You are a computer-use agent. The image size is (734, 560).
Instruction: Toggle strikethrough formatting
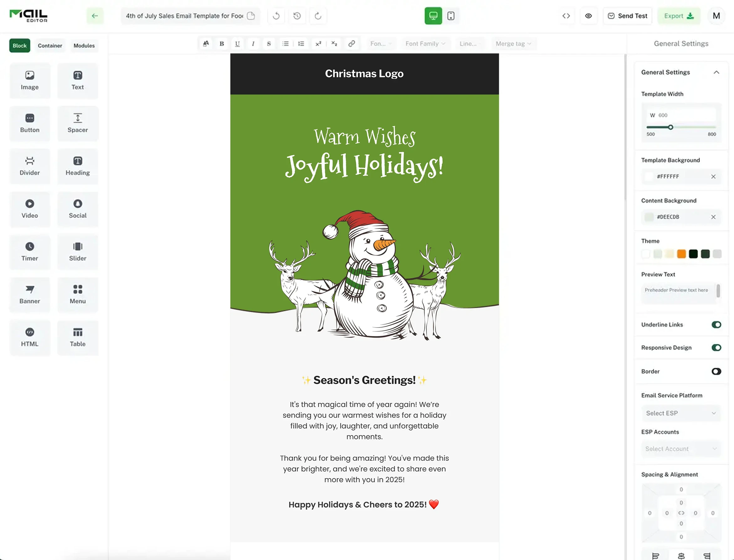click(x=269, y=44)
